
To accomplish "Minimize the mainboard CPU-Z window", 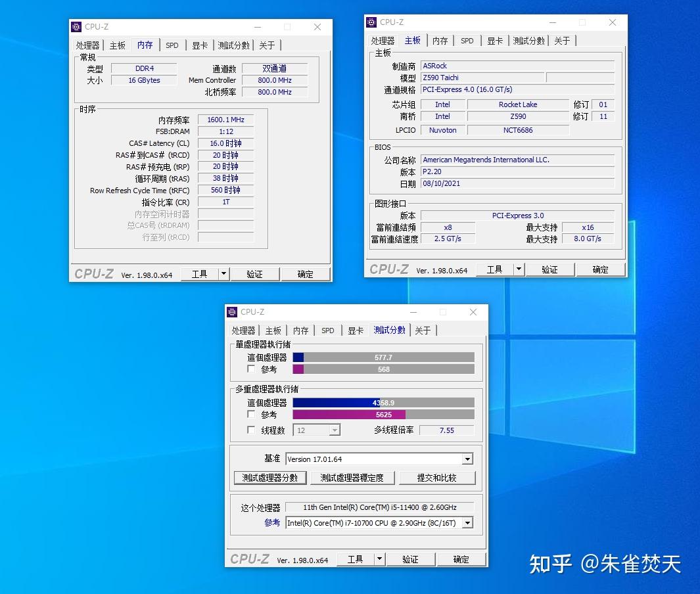I will [x=553, y=22].
